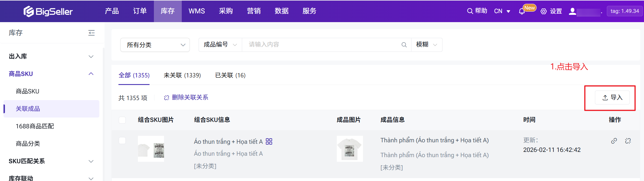Click the 组合SKU信息 column header
This screenshot has height=181, width=644.
coord(212,120)
